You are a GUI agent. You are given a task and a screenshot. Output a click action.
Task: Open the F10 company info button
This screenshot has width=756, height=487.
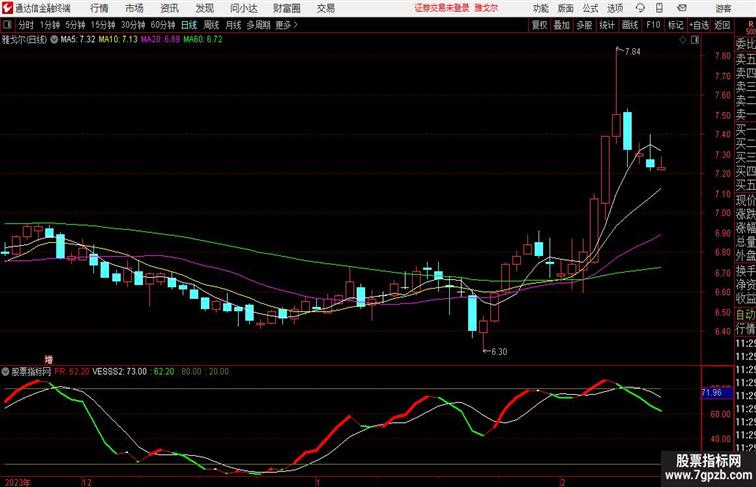653,25
